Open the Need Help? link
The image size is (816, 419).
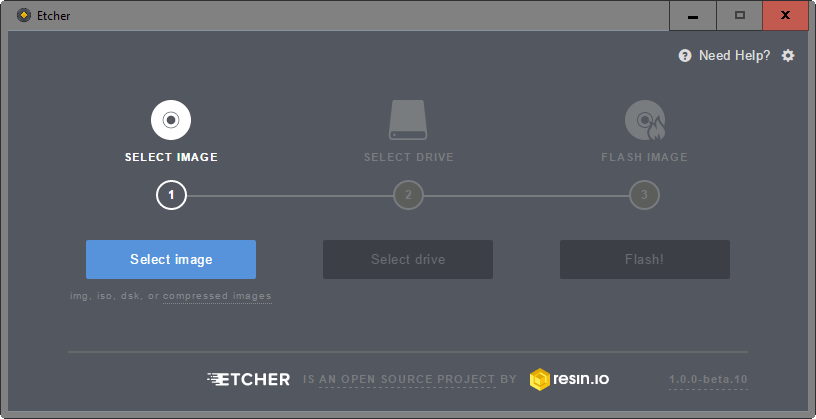click(734, 56)
